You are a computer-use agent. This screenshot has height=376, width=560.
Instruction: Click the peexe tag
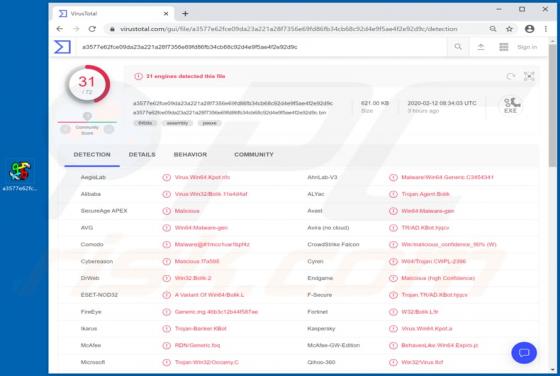click(209, 123)
